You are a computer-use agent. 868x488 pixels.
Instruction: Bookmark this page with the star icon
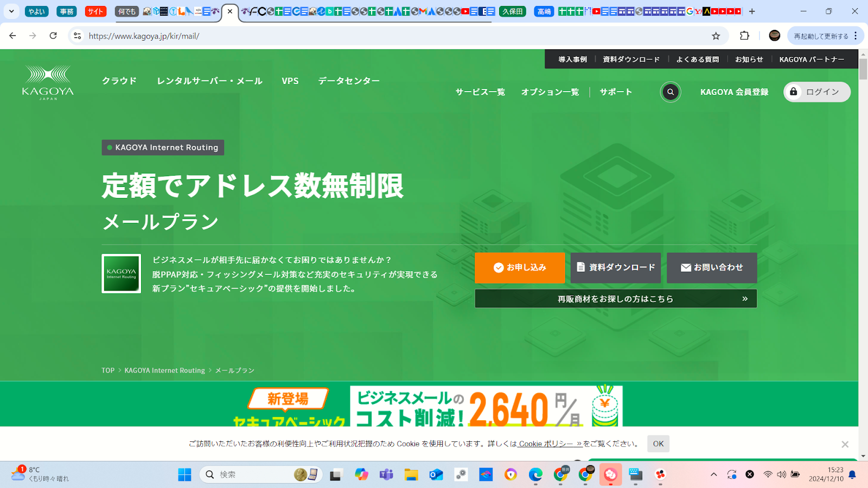pyautogui.click(x=716, y=36)
